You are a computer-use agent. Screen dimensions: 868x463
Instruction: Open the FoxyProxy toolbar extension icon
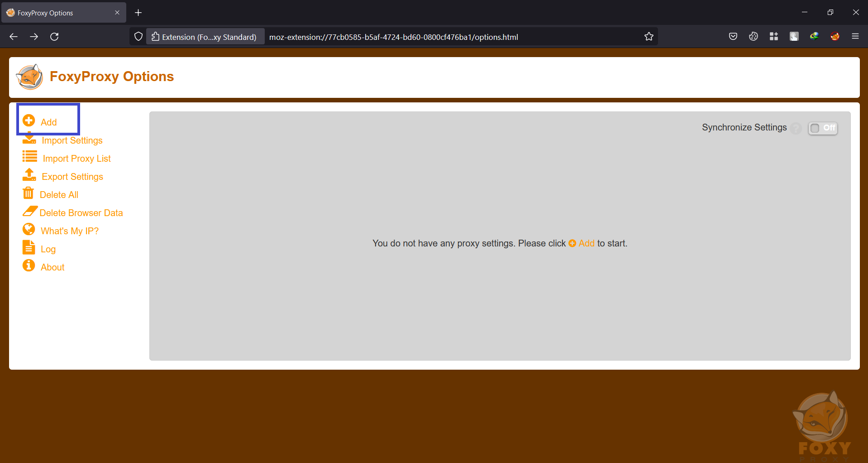click(x=835, y=37)
